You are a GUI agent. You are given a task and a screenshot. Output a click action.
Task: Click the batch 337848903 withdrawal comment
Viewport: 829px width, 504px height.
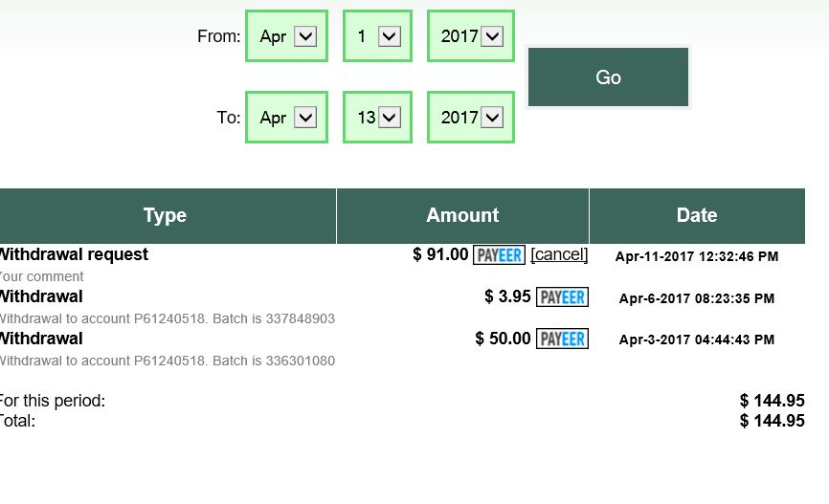[x=167, y=318]
